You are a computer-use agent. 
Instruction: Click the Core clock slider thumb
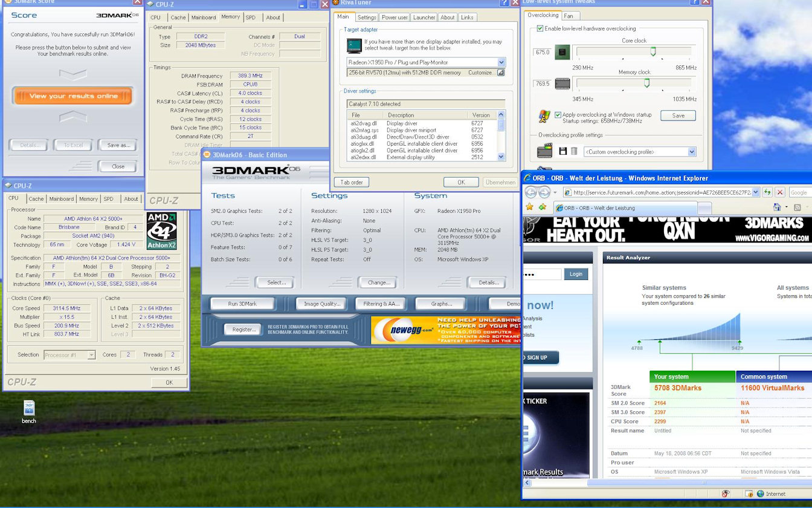pyautogui.click(x=653, y=52)
